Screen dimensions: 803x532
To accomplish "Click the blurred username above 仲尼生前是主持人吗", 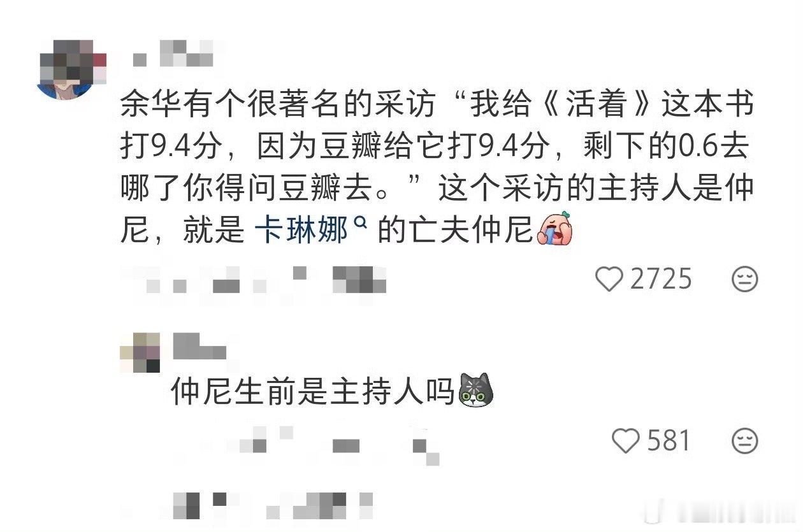I will coord(199,347).
